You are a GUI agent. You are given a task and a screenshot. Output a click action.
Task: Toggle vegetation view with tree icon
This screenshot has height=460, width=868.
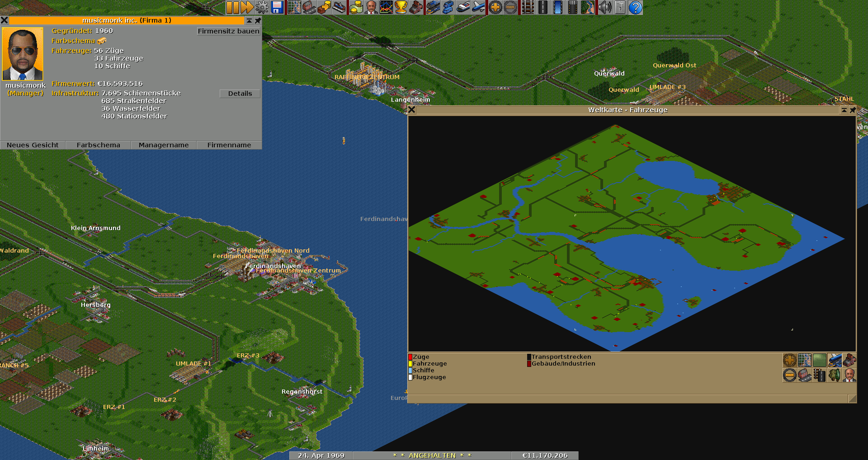tap(835, 375)
